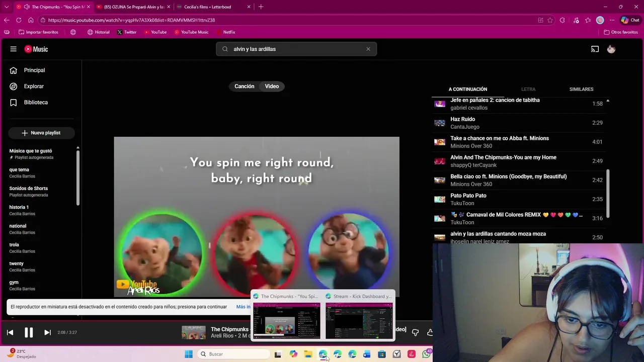This screenshot has width=644, height=362.
Task: Select Stream Kick Dashboard window preview
Action: coord(359,321)
